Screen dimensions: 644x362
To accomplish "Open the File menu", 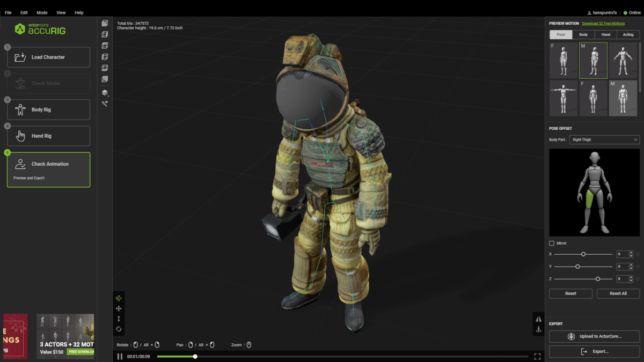I will (8, 12).
